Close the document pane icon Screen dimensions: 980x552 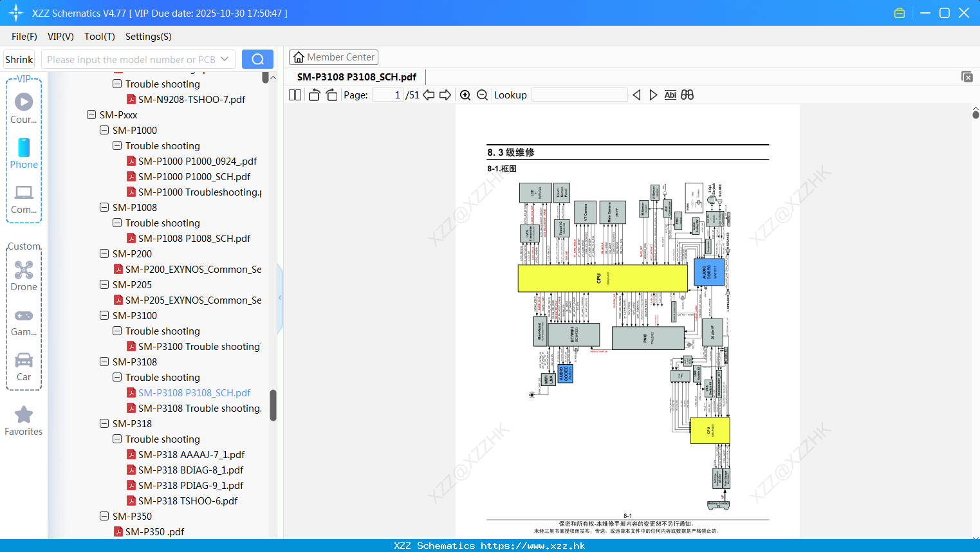click(967, 77)
